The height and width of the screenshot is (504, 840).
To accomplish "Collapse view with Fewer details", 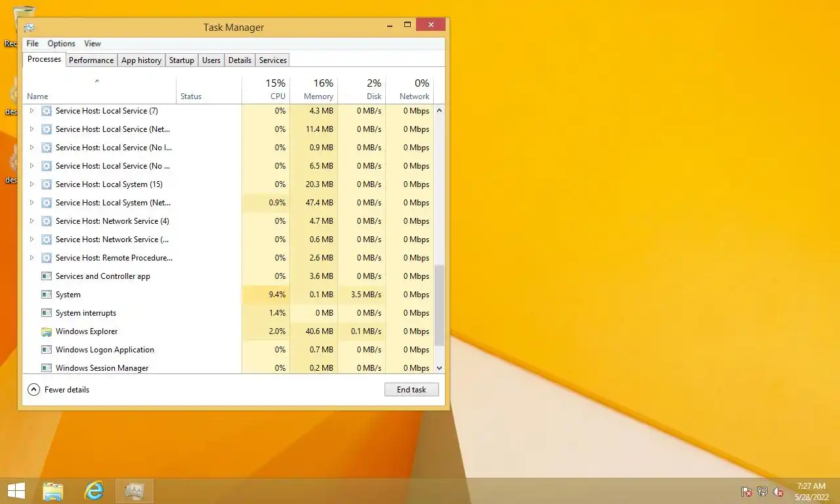I will 58,390.
